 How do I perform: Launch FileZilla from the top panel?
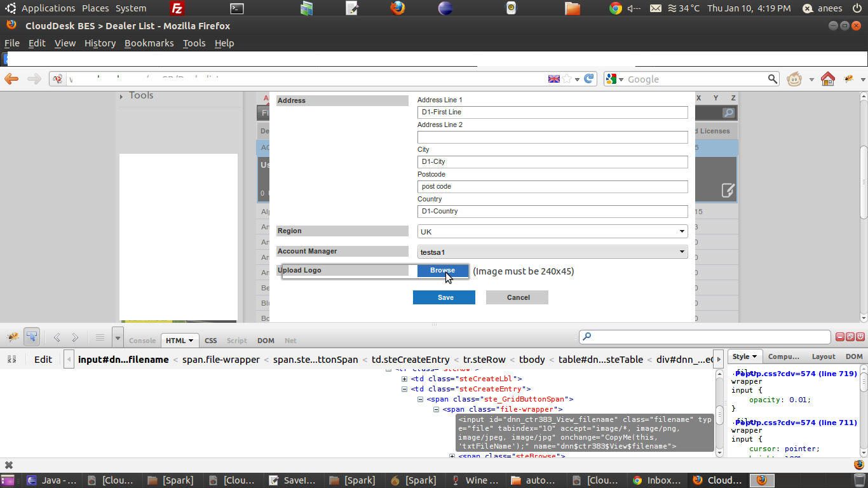pos(179,8)
